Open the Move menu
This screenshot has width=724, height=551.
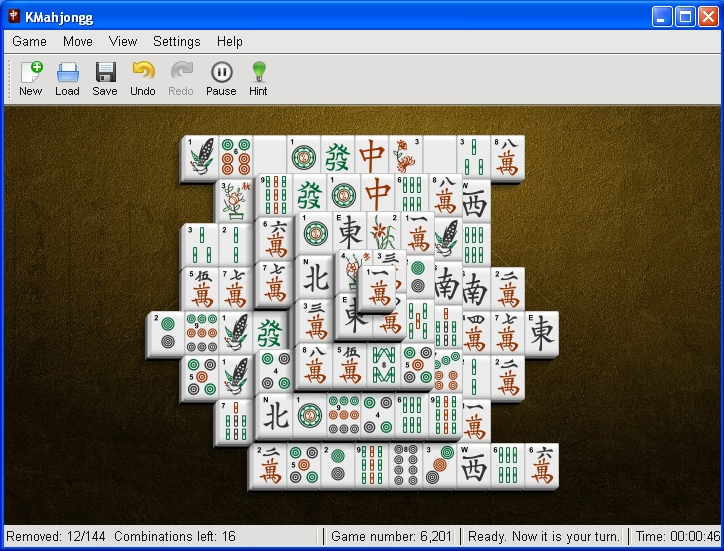tap(78, 41)
